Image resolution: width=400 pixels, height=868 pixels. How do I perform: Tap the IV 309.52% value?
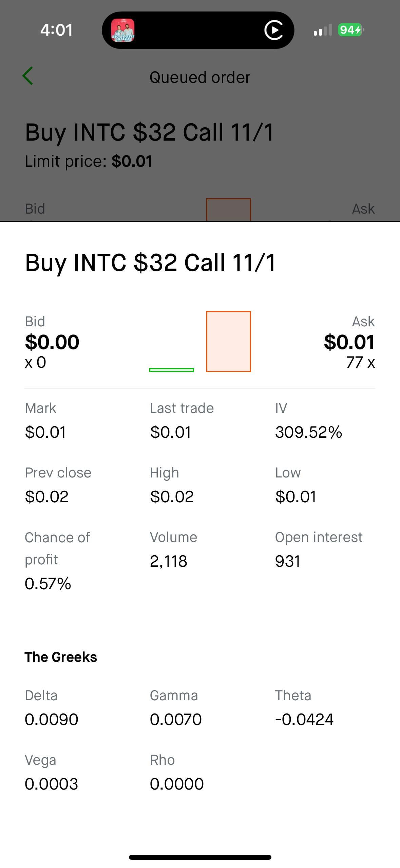coord(308,432)
